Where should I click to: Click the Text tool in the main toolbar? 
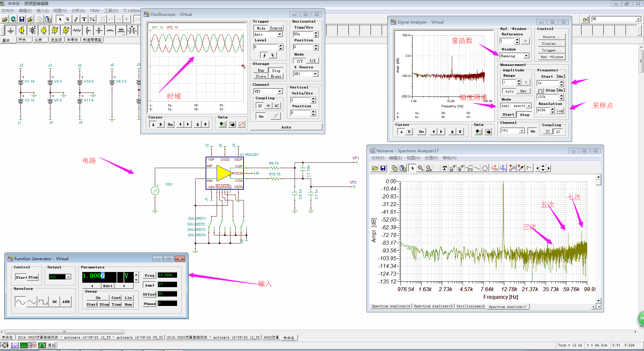coord(84,19)
